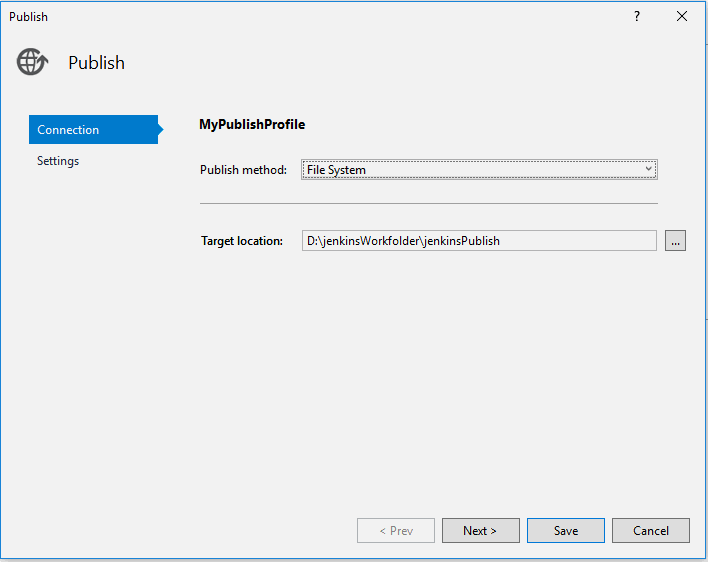
Task: Browse for target folder with ellipsis button
Action: (675, 241)
